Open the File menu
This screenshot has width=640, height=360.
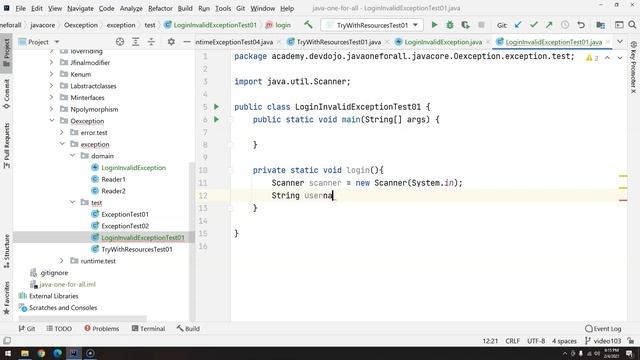pyautogui.click(x=20, y=8)
